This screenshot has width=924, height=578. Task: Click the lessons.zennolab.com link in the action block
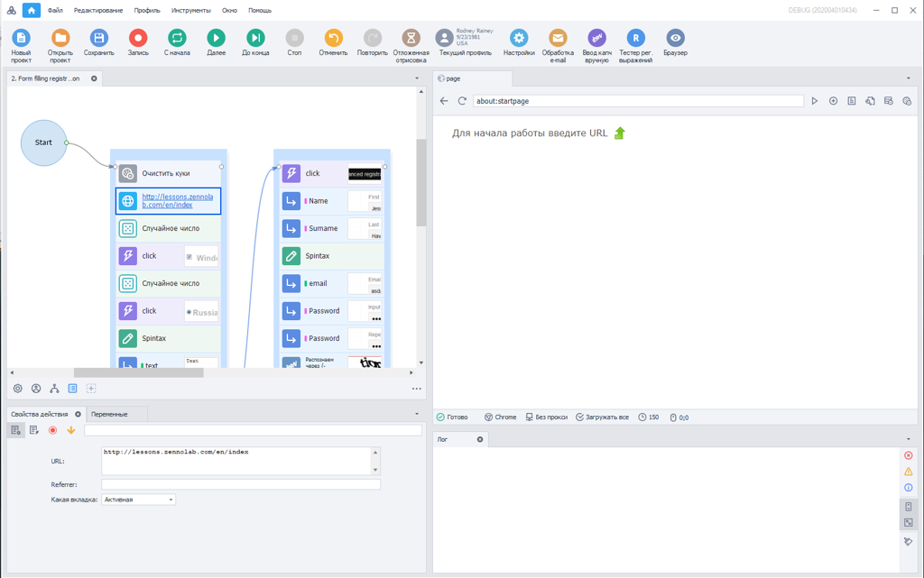(x=178, y=200)
